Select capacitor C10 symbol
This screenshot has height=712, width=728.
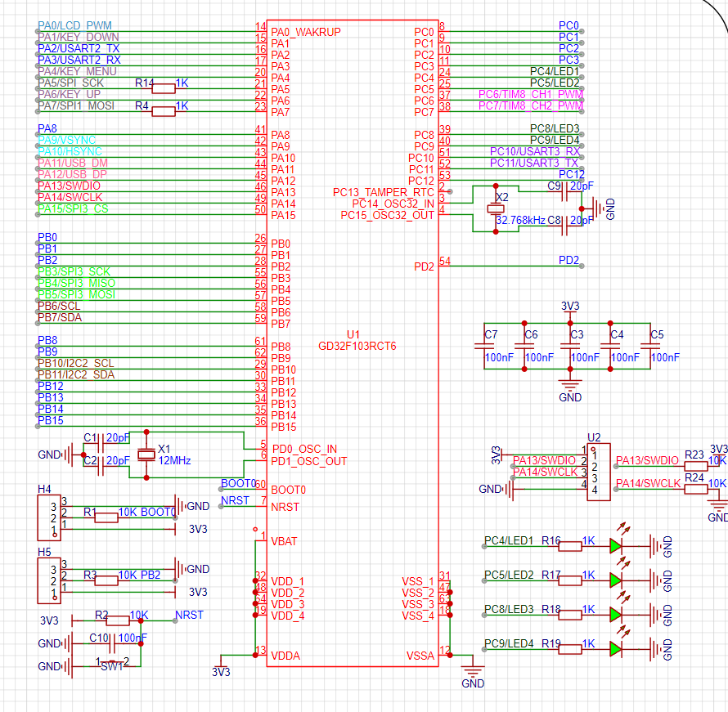click(111, 644)
